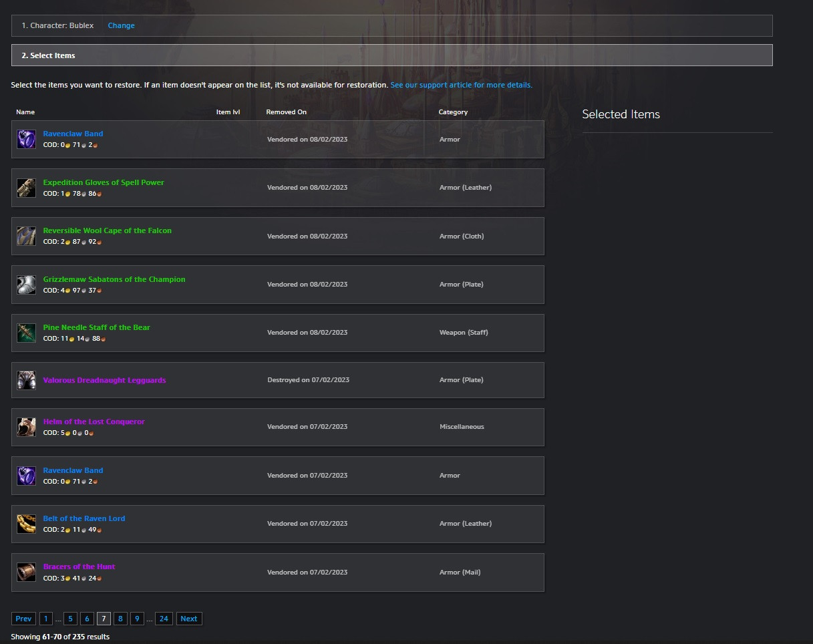Select Pine Needle Staff of the Bear name

(x=97, y=327)
